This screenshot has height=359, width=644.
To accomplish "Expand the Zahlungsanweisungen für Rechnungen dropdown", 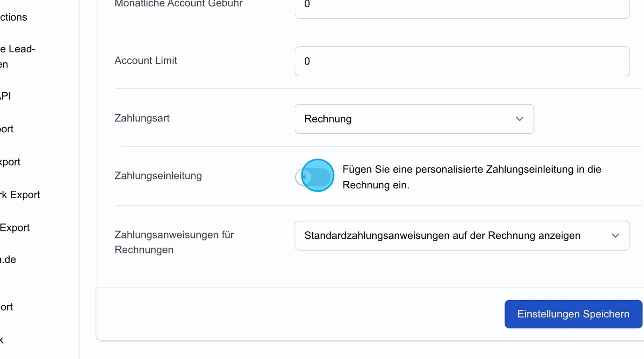I will [462, 236].
